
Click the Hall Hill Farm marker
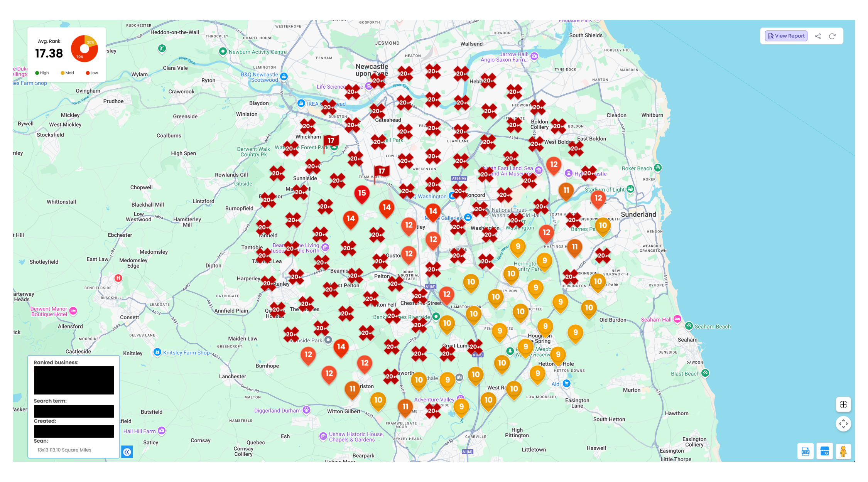[162, 430]
